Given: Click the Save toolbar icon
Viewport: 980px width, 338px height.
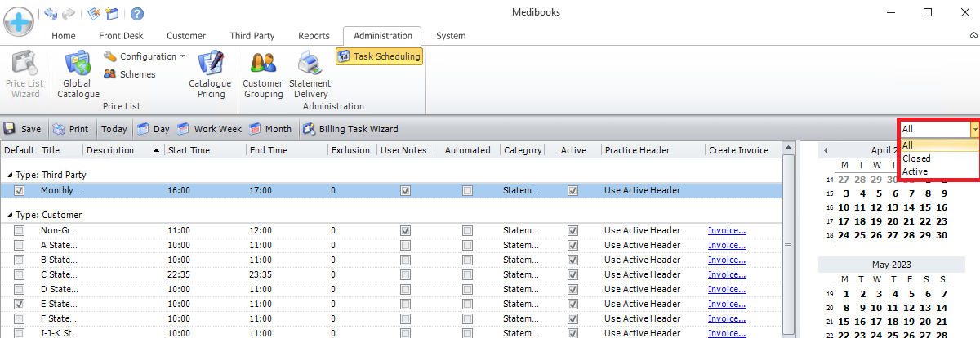Looking at the screenshot, I should tap(22, 129).
